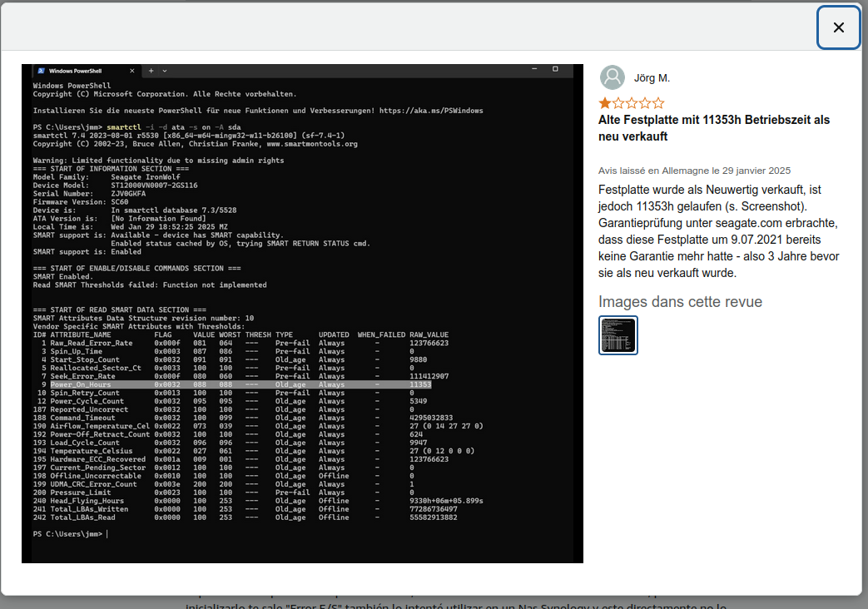Viewport: 868px width, 609px height.
Task: Open review title "Alte Festplatte mit 11353h Betriebszeit"
Action: tap(714, 128)
